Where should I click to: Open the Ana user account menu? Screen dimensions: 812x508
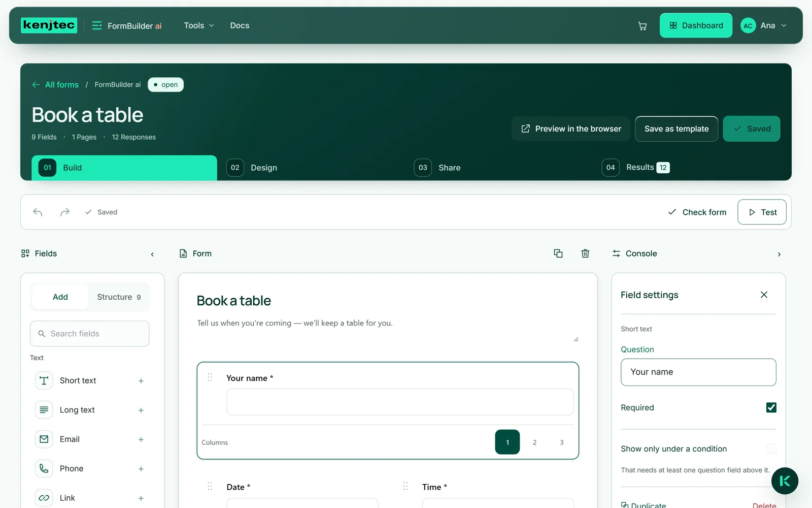click(764, 25)
